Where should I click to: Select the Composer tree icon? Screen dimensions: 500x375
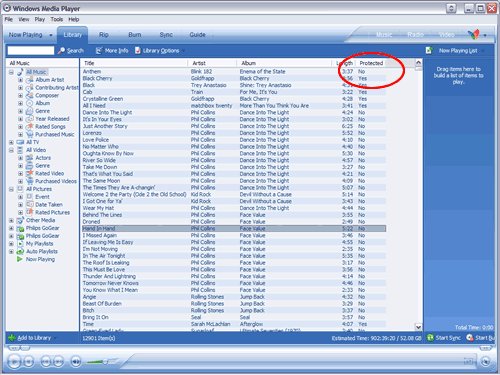[30, 95]
